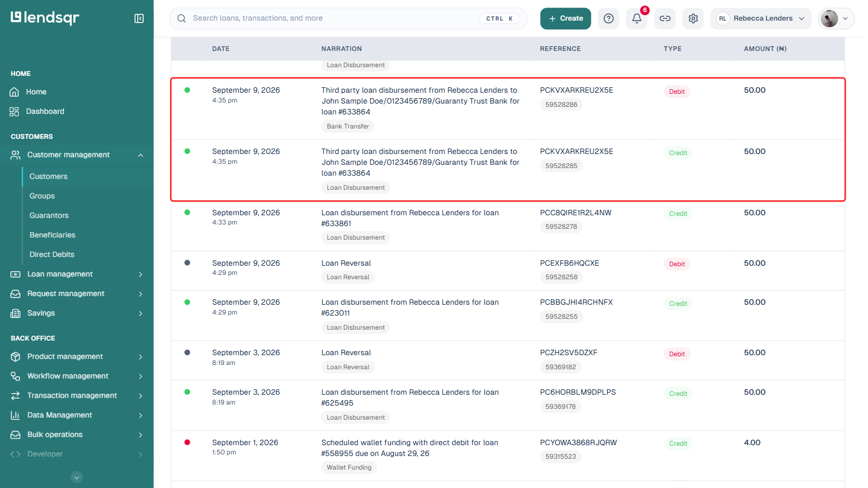The image size is (868, 488).
Task: Click the Loan Reversal tag under PCEXFB6HQCXE row
Action: (x=348, y=277)
